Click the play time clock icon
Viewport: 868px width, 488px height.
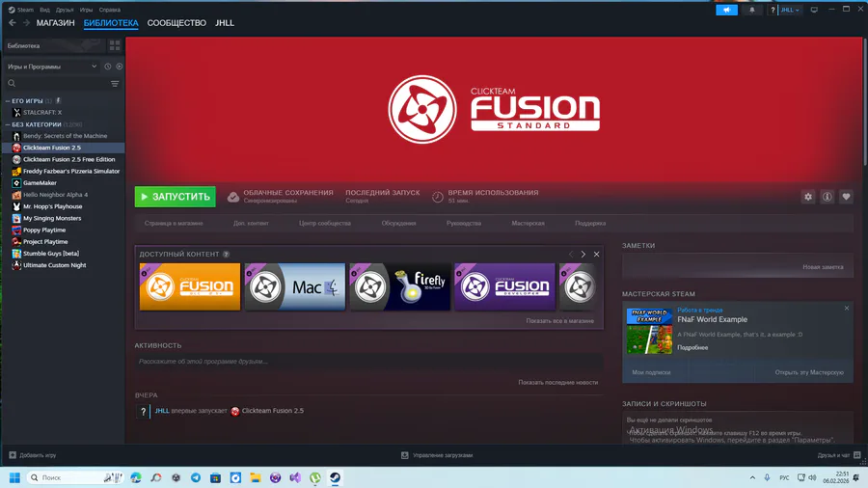coord(437,197)
